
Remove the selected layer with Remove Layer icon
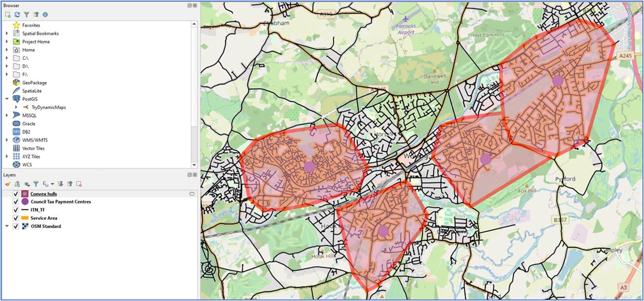click(x=79, y=183)
